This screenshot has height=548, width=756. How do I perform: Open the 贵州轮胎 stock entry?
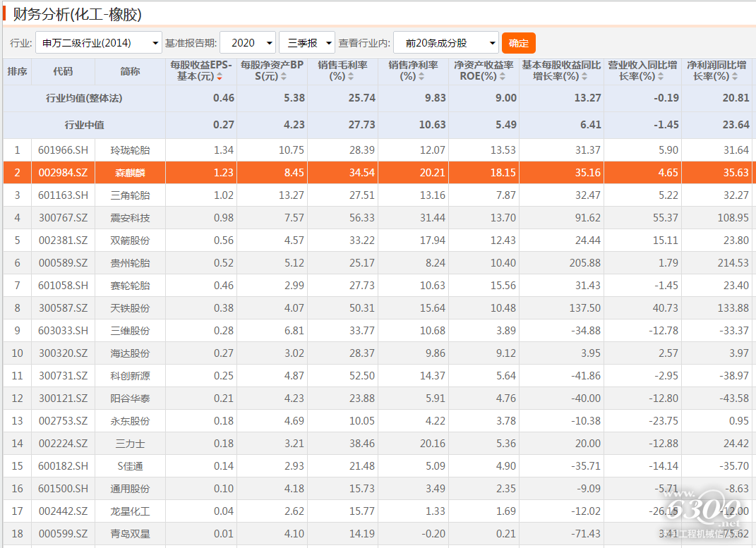pos(130,263)
